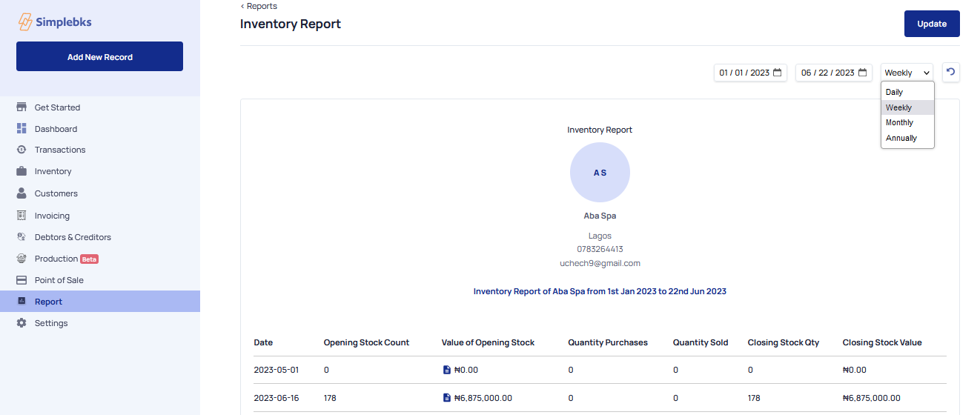Choose Monthly in the period list

click(x=899, y=123)
